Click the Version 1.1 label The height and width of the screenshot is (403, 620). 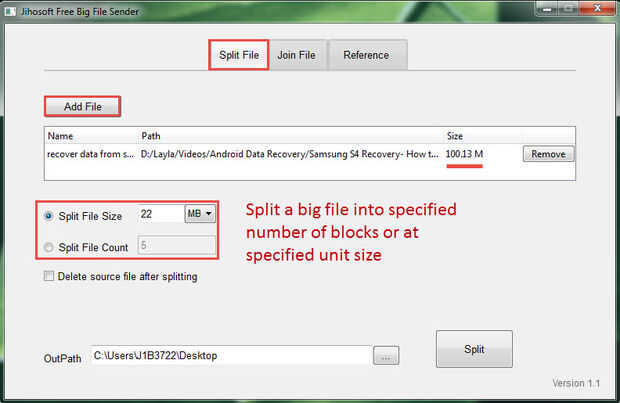pos(576,383)
